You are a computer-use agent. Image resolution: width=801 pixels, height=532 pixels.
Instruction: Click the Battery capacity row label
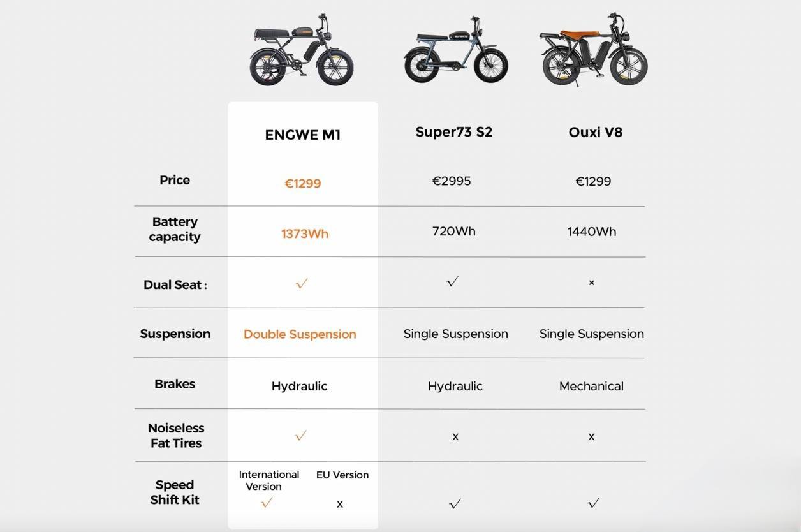[x=175, y=229]
